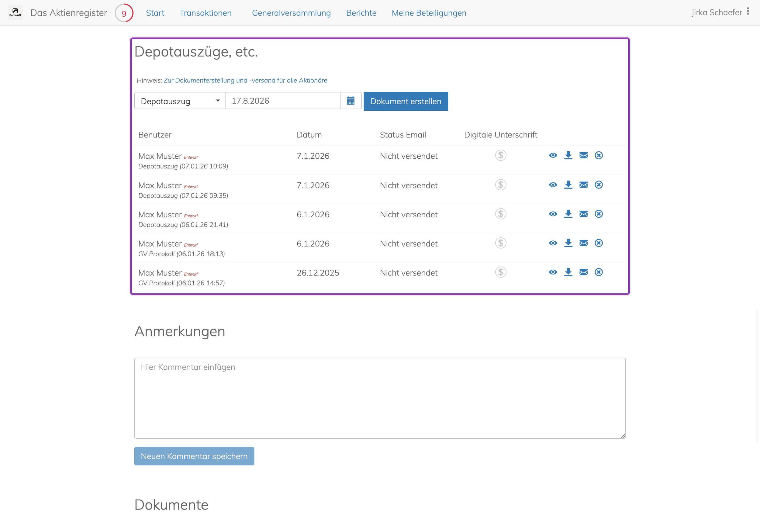Go to Generalversammlung in the navigation
Screen dimensions: 760x532
(291, 13)
